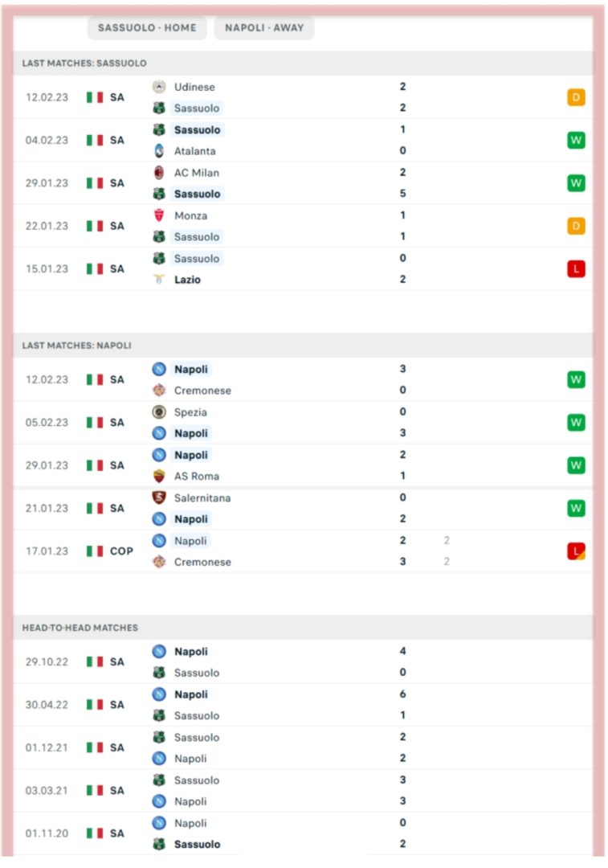Viewport: 608px width, 868px height.
Task: Click the Monza club crest icon
Action: pos(159,215)
